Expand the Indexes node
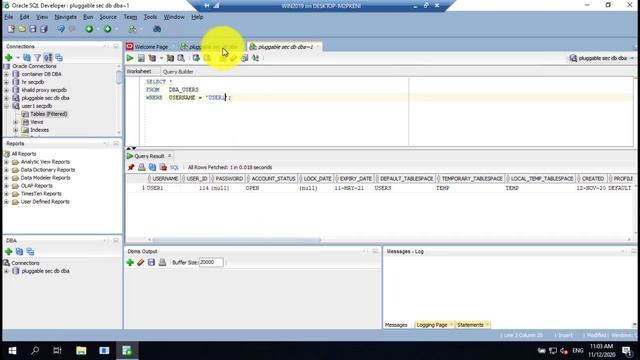Viewport: 640px width, 360px height. point(16,130)
